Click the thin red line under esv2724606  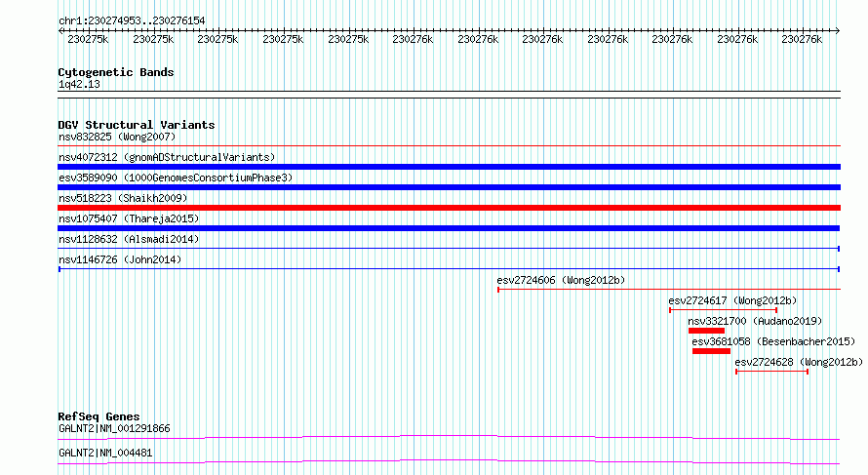[x=669, y=290]
